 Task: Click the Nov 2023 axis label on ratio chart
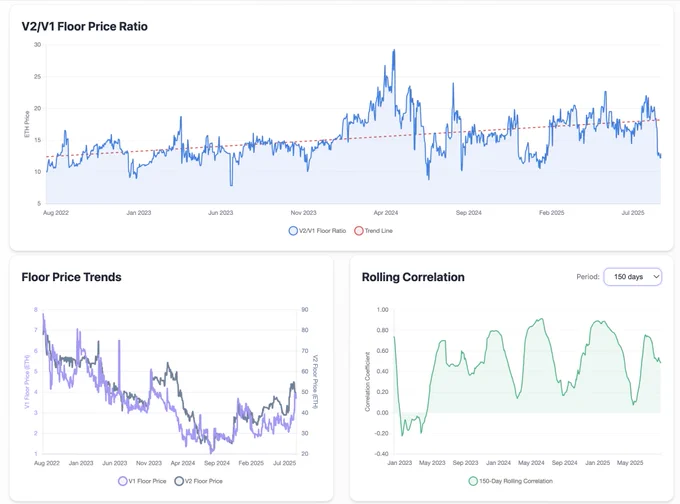(x=304, y=213)
